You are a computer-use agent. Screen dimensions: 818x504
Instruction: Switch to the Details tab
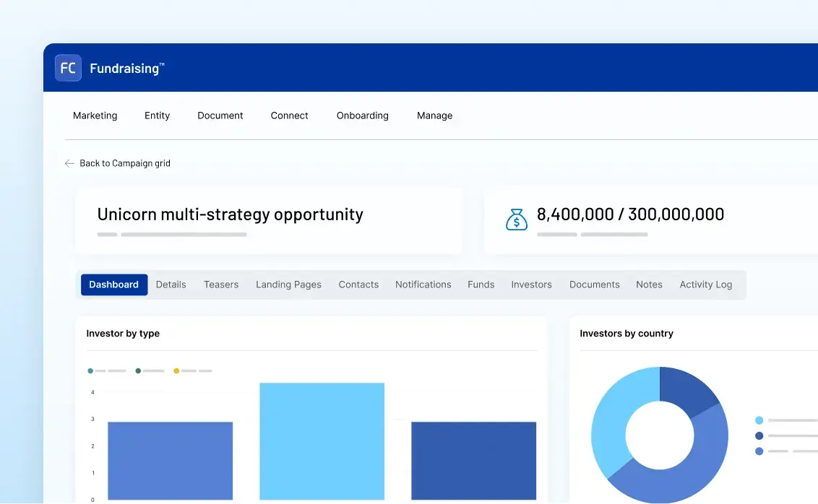point(171,284)
